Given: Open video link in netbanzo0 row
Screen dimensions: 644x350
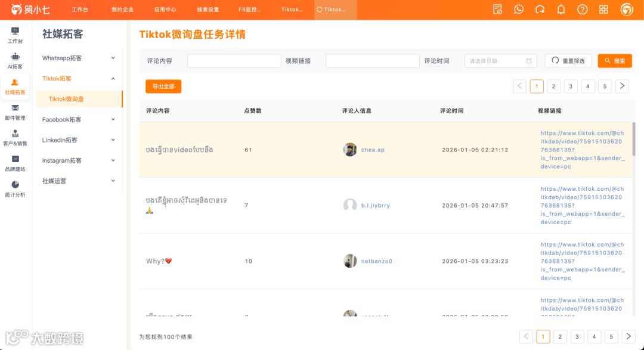Looking at the screenshot, I should [583, 261].
